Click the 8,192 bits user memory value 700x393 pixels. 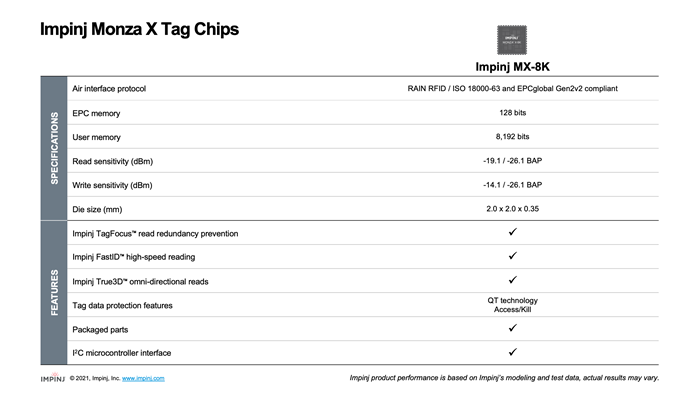pyautogui.click(x=512, y=137)
